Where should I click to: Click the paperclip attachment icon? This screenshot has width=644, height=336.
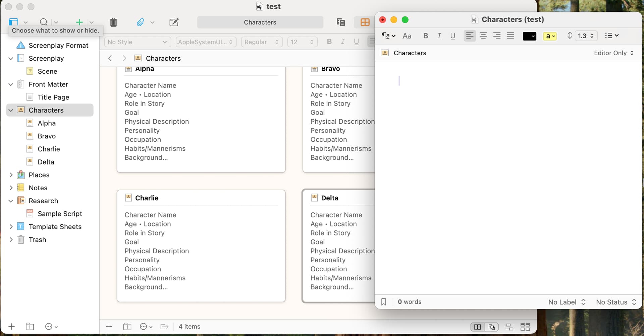(x=141, y=22)
